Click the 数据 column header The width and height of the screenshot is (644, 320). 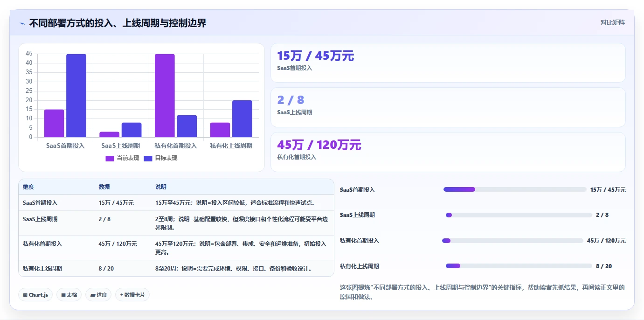[x=104, y=187]
